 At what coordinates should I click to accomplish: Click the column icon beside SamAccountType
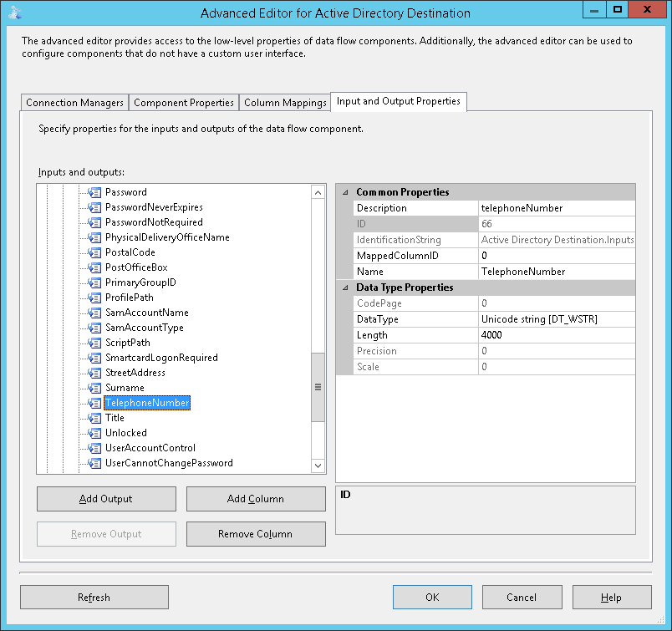(94, 328)
